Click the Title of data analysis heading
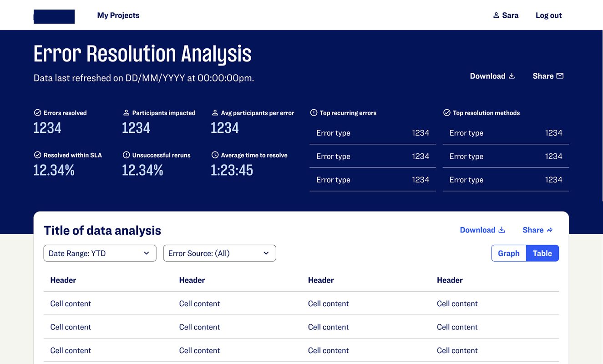Viewport: 603px width, 364px height. tap(102, 230)
